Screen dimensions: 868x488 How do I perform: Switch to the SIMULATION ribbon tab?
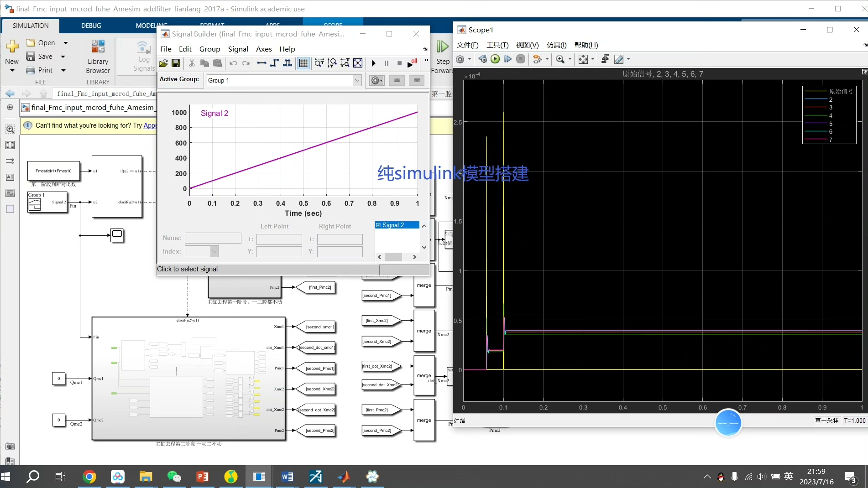(x=31, y=26)
